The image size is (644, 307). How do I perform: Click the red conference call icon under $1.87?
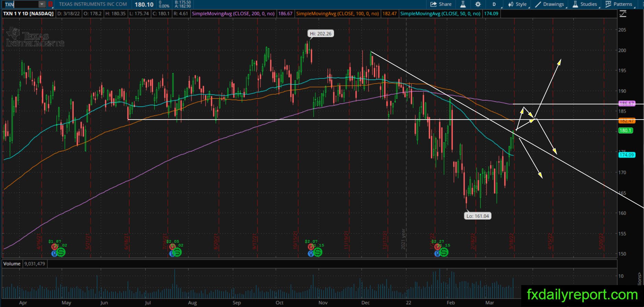click(54, 247)
